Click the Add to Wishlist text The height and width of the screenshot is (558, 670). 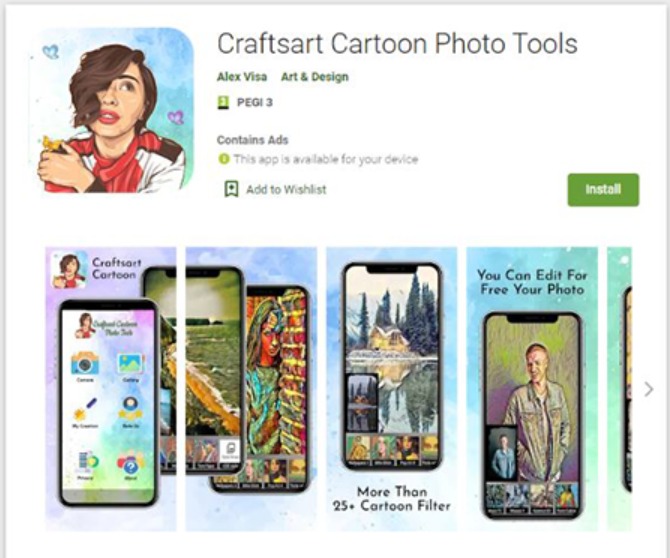[x=286, y=189]
